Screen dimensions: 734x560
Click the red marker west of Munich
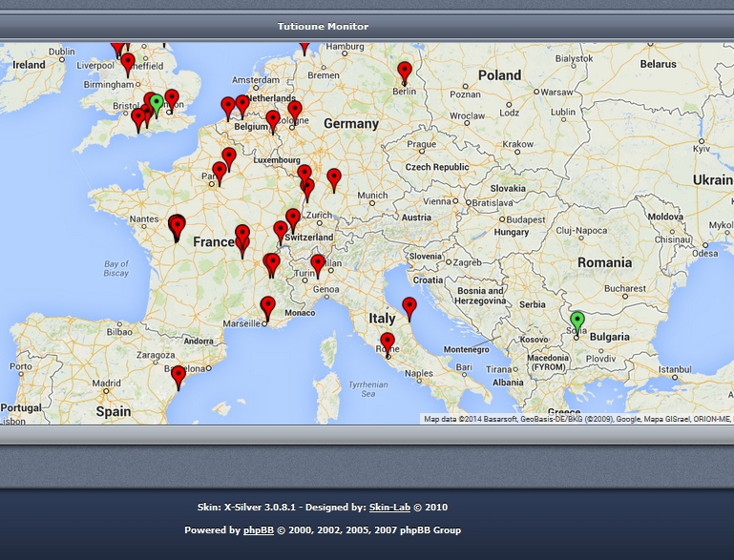coord(334,178)
